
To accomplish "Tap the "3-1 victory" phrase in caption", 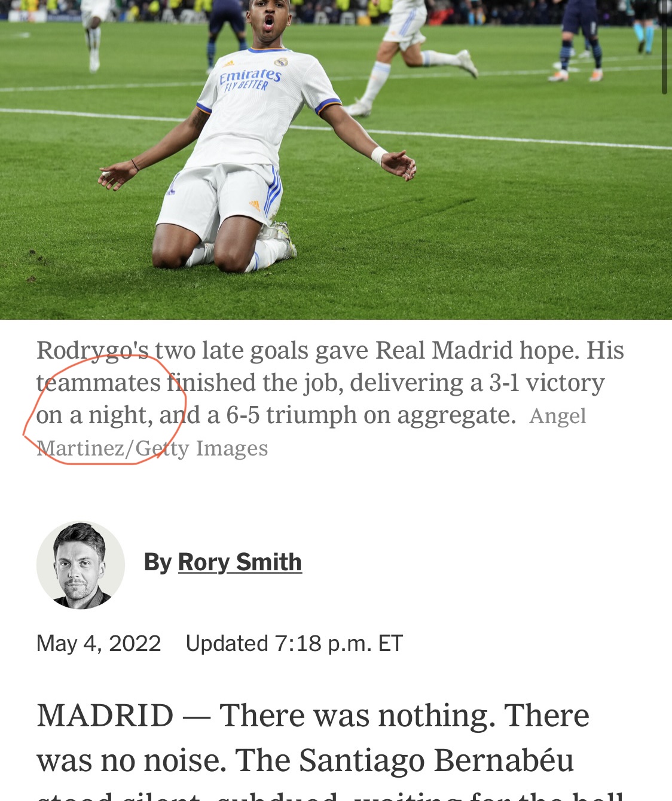I will coord(547,383).
